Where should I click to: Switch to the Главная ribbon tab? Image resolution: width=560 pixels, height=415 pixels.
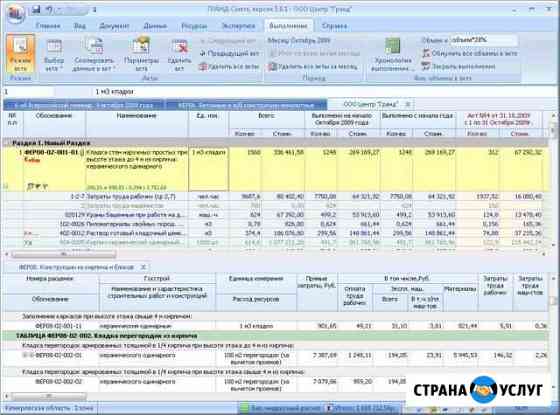[x=48, y=26]
